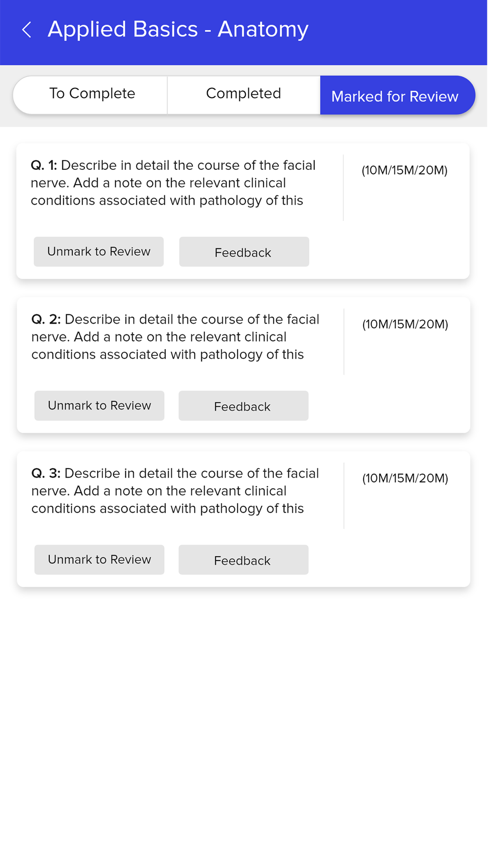Unmark question 1 from review
The width and height of the screenshot is (488, 868).
click(x=99, y=251)
